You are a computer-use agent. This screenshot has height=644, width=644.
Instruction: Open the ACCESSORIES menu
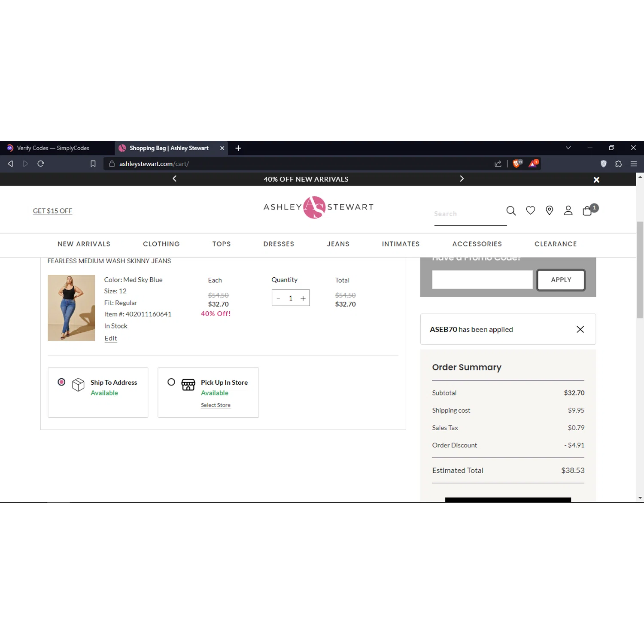(x=477, y=244)
